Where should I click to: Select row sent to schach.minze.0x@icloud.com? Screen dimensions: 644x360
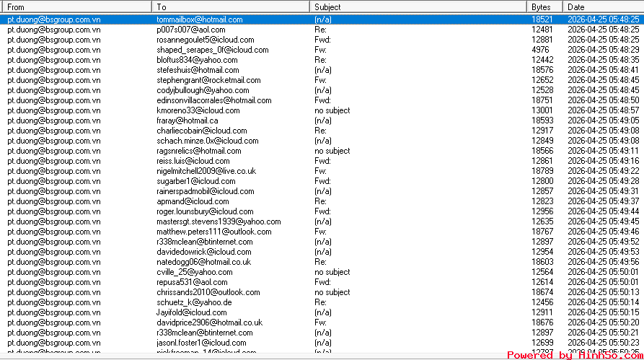click(322, 141)
